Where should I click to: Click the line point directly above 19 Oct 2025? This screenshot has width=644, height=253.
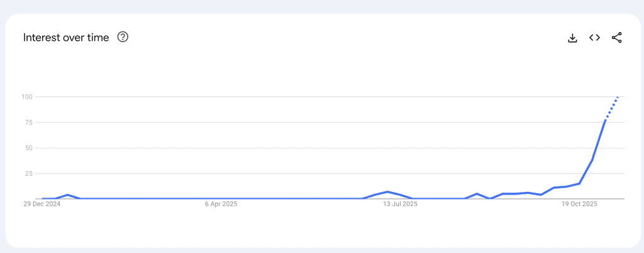[x=580, y=184]
